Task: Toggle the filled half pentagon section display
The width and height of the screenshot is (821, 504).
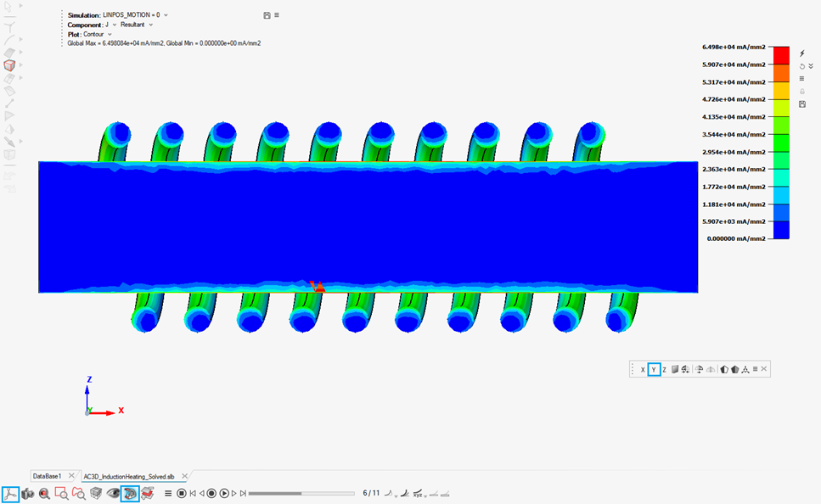Action: coord(724,369)
